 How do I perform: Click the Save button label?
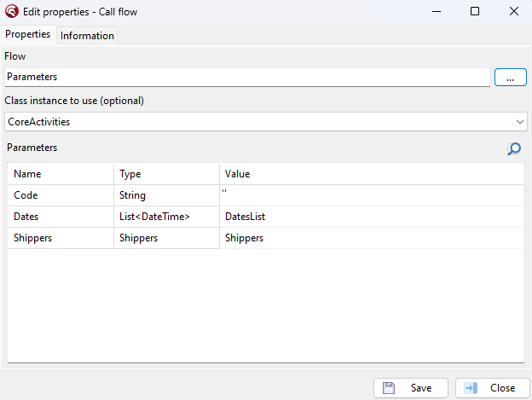pyautogui.click(x=421, y=388)
